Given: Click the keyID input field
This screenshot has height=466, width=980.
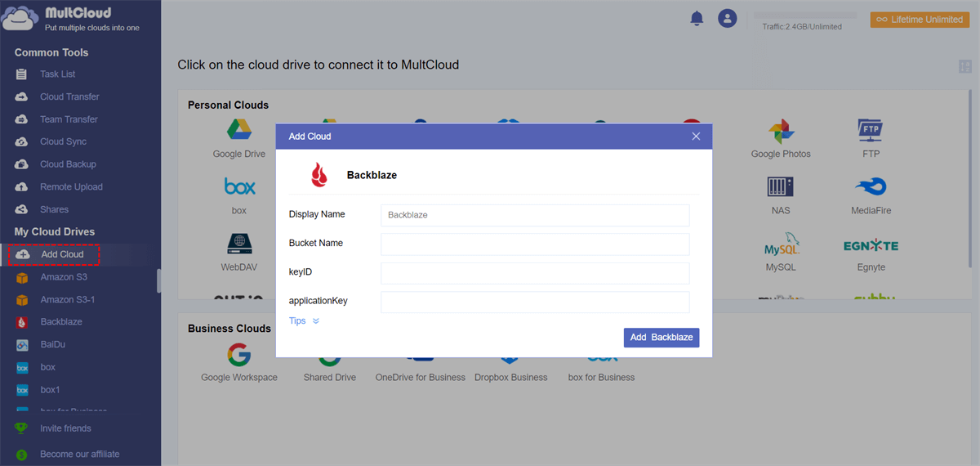Looking at the screenshot, I should pyautogui.click(x=535, y=273).
